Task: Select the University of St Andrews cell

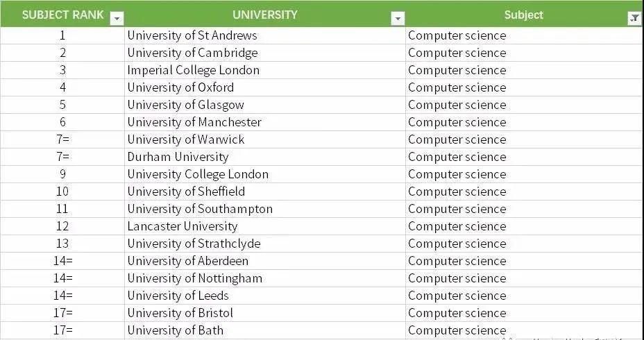Action: pyautogui.click(x=265, y=35)
